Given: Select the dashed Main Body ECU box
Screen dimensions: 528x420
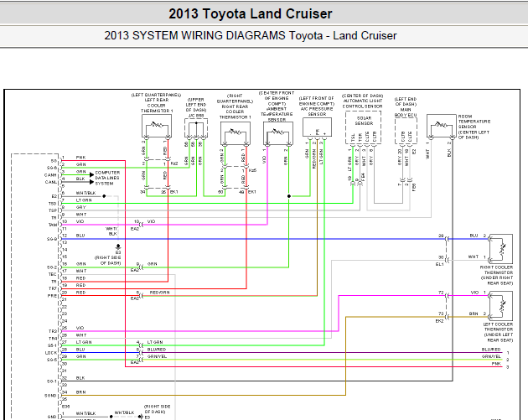Looking at the screenshot, I should pos(406,131).
